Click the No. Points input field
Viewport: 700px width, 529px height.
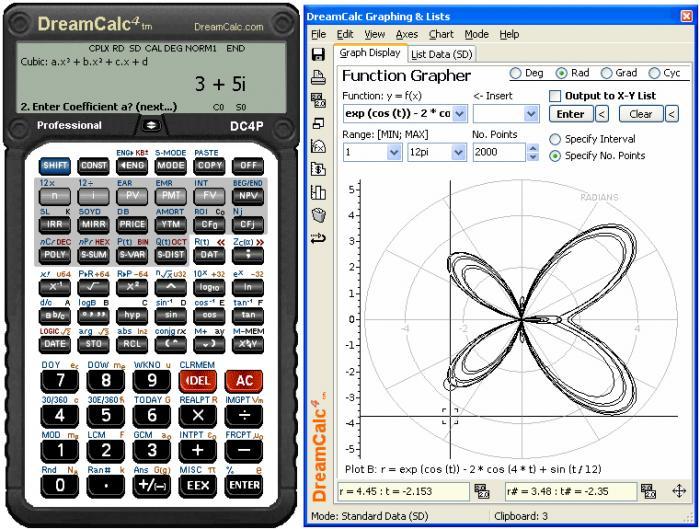(x=499, y=152)
